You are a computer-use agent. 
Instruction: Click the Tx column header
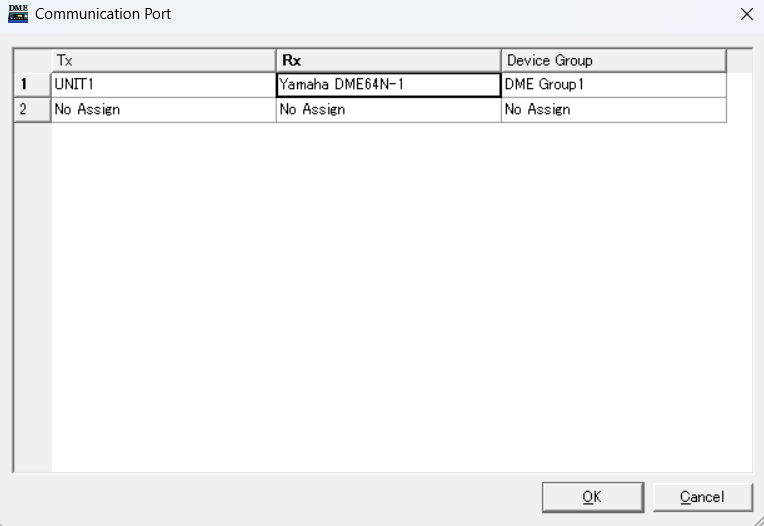(x=163, y=60)
